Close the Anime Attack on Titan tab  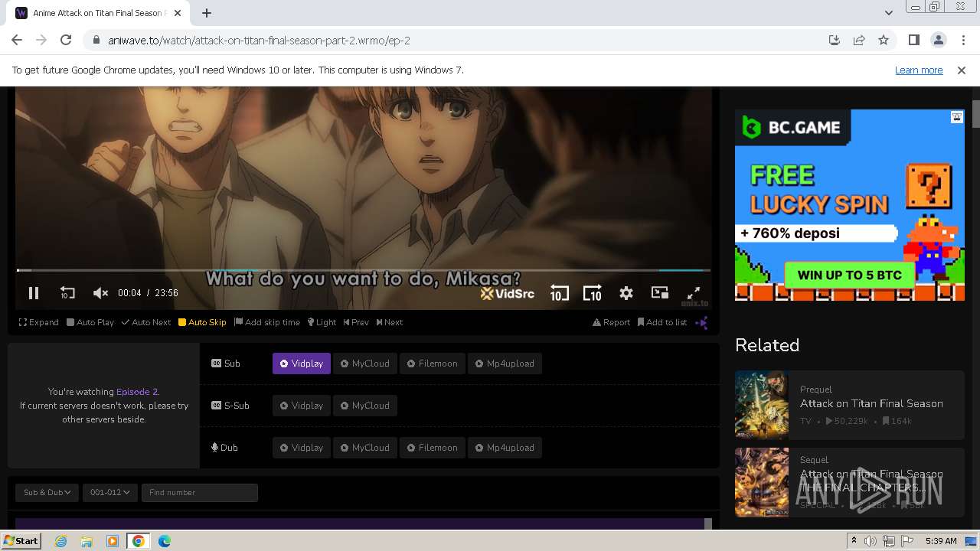click(x=178, y=13)
